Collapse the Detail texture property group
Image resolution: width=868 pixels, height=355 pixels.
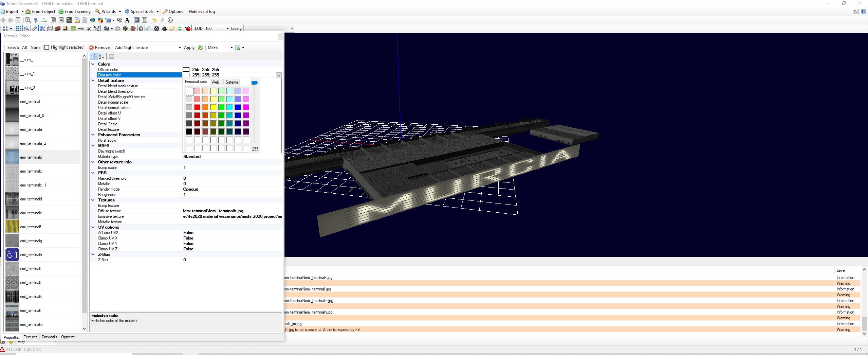point(93,81)
